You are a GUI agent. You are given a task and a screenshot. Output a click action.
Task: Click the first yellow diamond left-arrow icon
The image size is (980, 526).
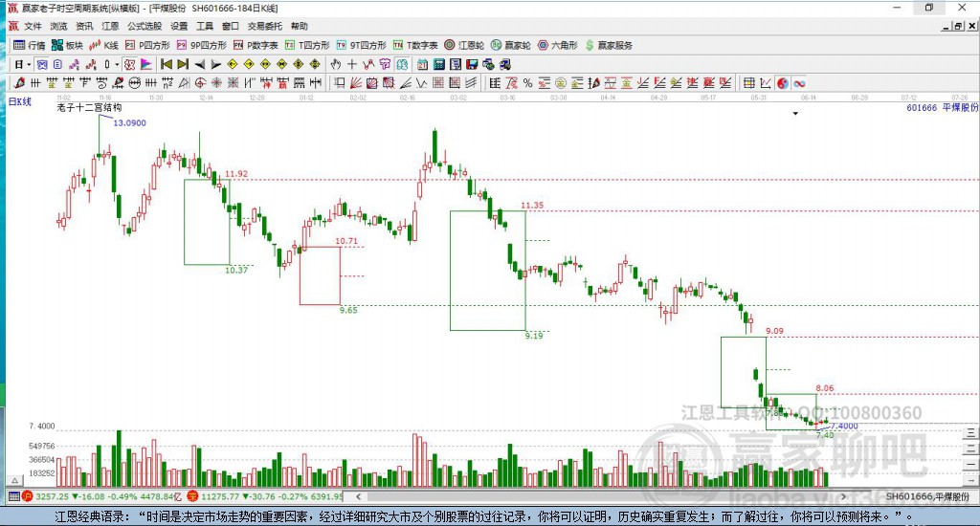coord(233,64)
